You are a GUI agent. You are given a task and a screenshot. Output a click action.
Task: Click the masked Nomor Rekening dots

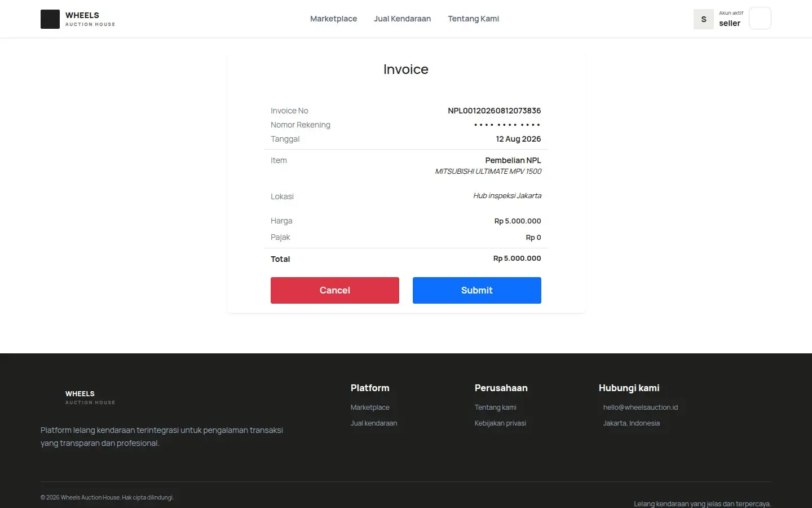point(507,125)
